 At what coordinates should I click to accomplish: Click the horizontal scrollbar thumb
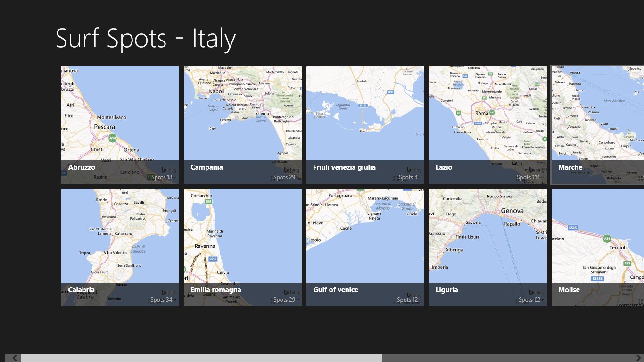(201, 358)
